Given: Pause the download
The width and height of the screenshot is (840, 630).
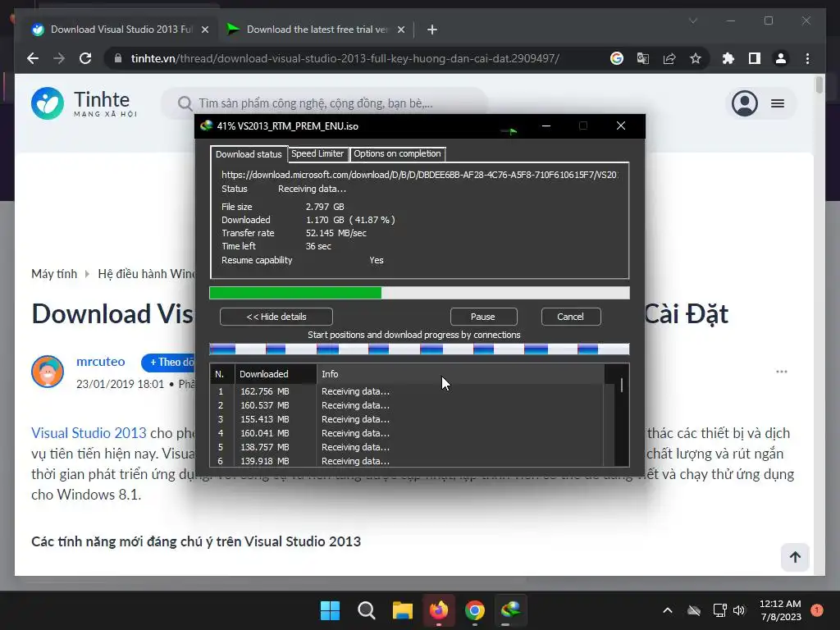Looking at the screenshot, I should click(482, 317).
